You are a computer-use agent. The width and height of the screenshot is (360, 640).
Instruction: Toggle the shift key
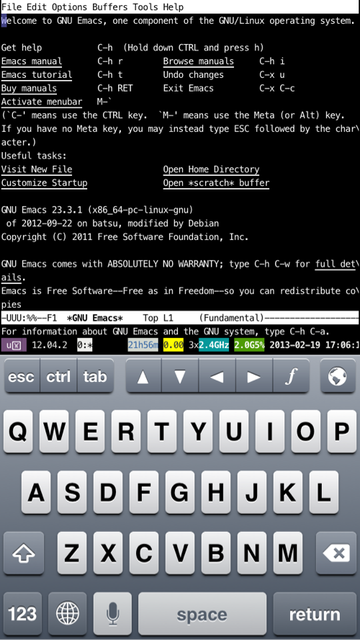click(x=23, y=553)
